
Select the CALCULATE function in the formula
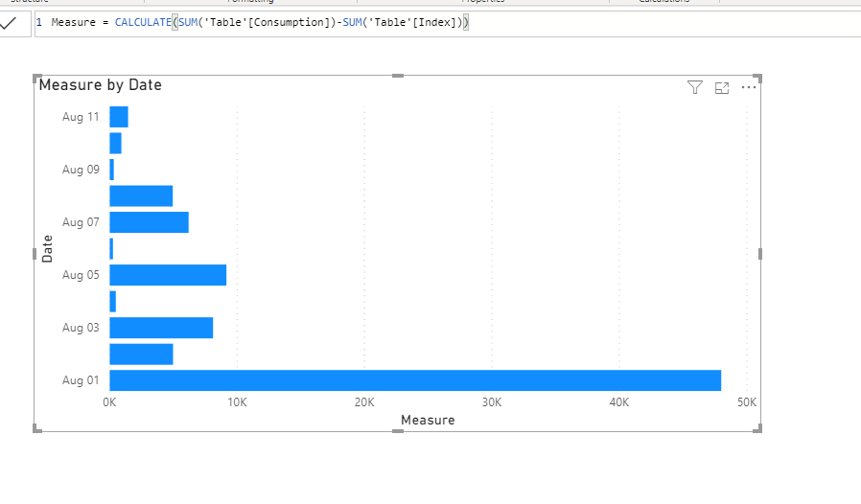click(143, 22)
